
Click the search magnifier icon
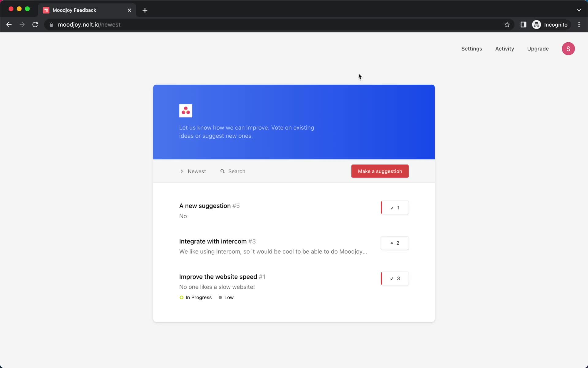222,171
